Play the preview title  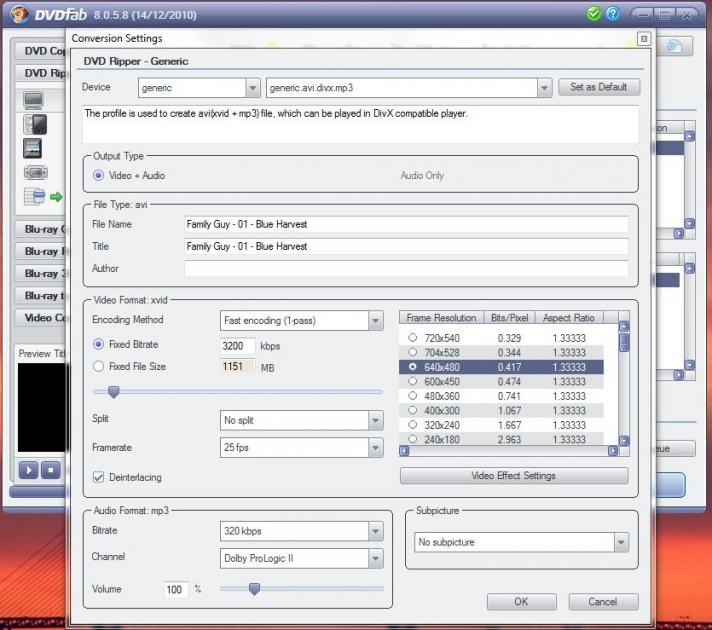point(28,470)
